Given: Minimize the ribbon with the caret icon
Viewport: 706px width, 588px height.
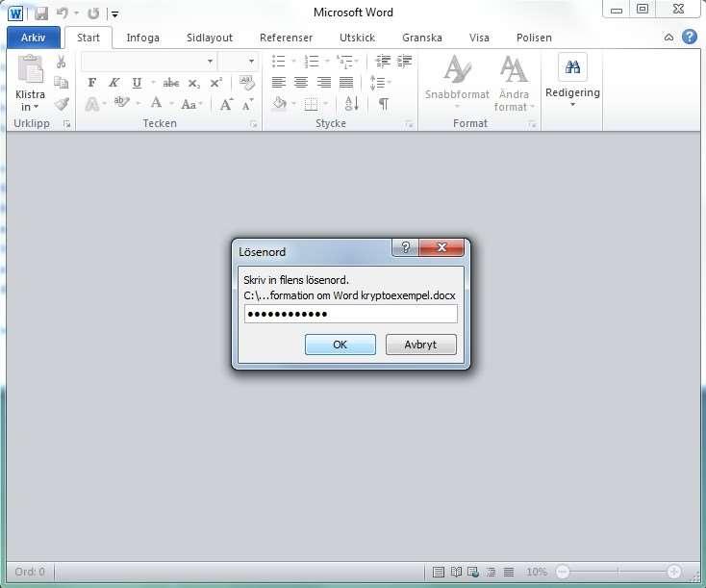Looking at the screenshot, I should 669,38.
